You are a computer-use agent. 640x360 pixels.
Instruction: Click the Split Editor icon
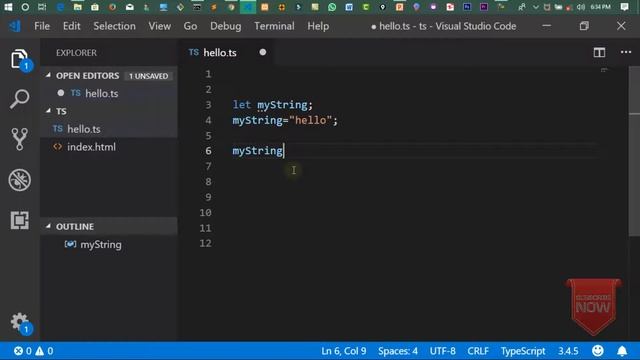coord(599,52)
